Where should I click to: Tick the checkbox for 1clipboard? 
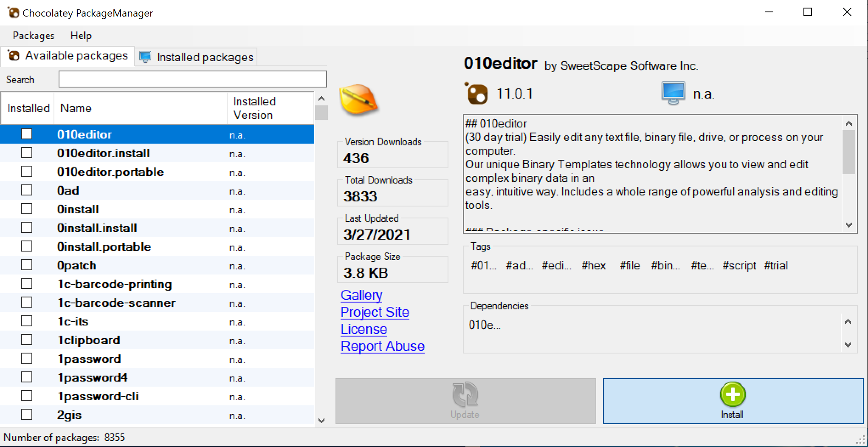coord(27,340)
